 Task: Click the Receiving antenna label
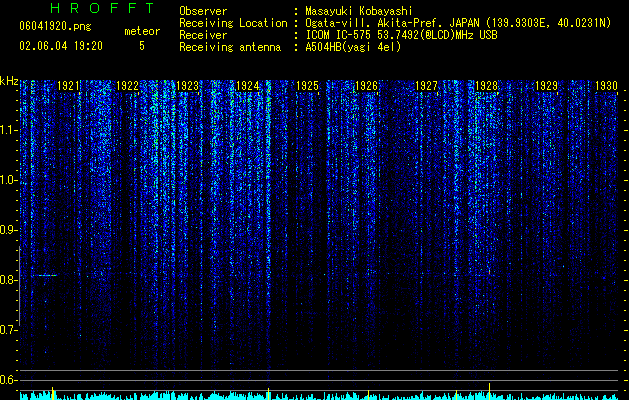pyautogui.click(x=230, y=47)
